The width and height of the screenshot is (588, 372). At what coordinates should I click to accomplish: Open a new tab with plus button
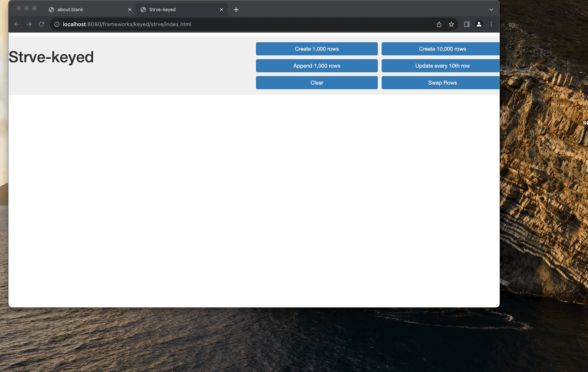click(x=236, y=10)
